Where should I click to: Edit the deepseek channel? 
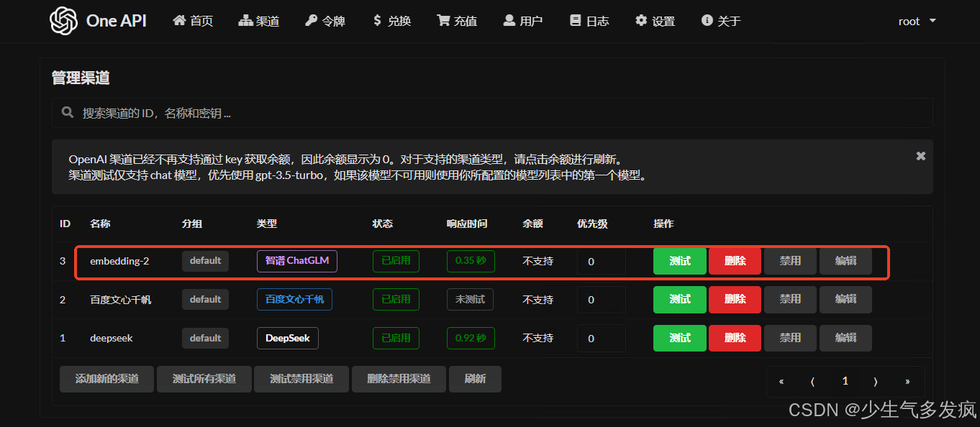845,338
